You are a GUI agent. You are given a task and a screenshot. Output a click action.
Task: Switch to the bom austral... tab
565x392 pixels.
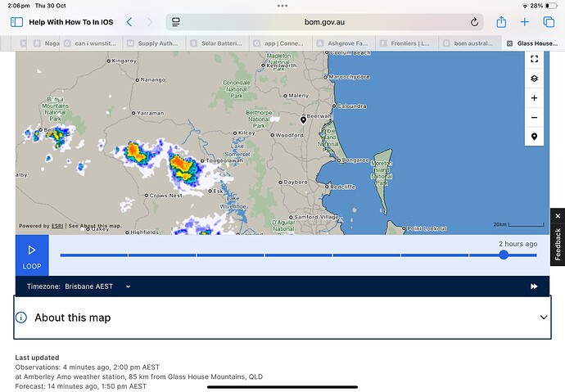pos(470,43)
